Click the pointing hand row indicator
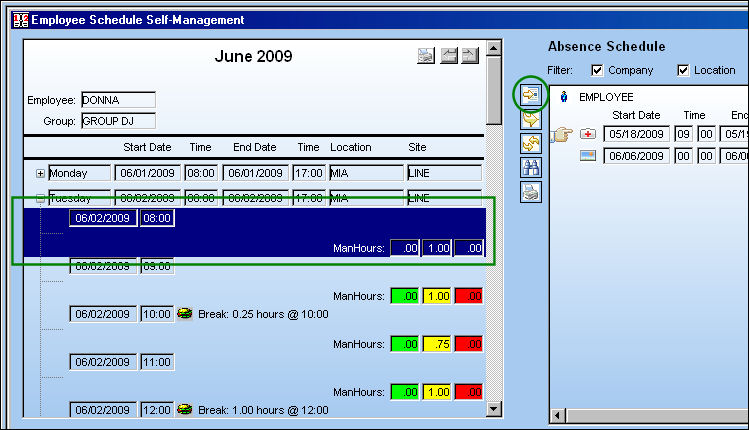Image resolution: width=749 pixels, height=430 pixels. tap(561, 135)
